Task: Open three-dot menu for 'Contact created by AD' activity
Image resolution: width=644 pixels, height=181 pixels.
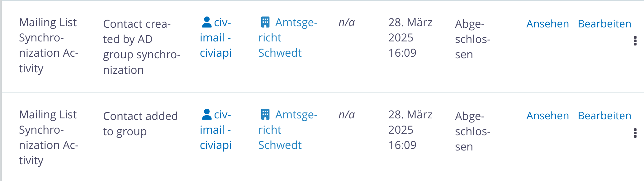Action: (635, 41)
